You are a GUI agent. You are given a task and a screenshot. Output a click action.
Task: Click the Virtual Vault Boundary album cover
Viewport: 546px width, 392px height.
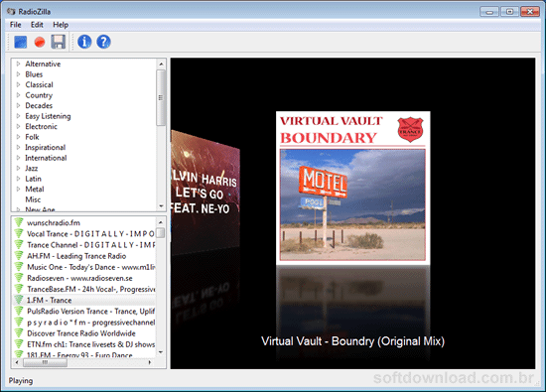[352, 188]
